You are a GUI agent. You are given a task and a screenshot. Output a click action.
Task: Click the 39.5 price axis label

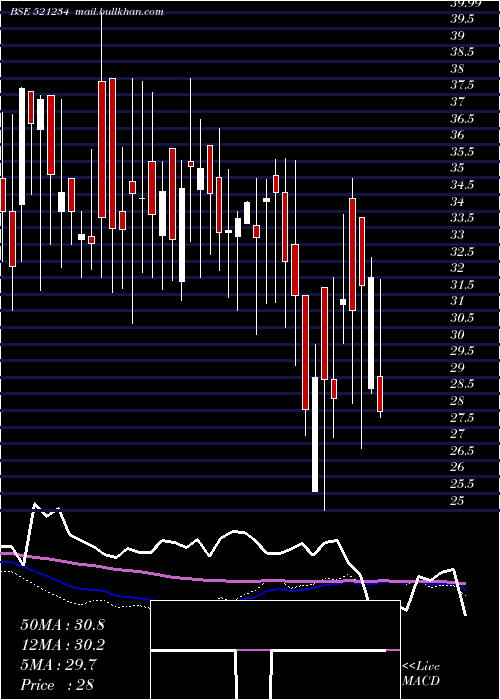point(462,19)
